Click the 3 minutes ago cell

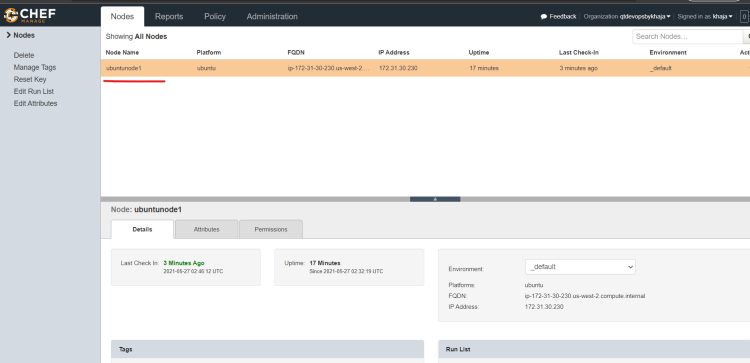click(x=578, y=68)
